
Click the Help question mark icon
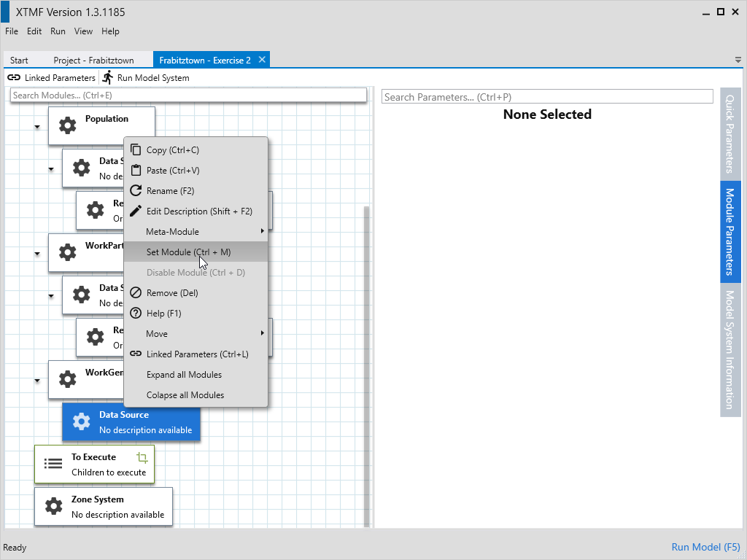pos(135,314)
